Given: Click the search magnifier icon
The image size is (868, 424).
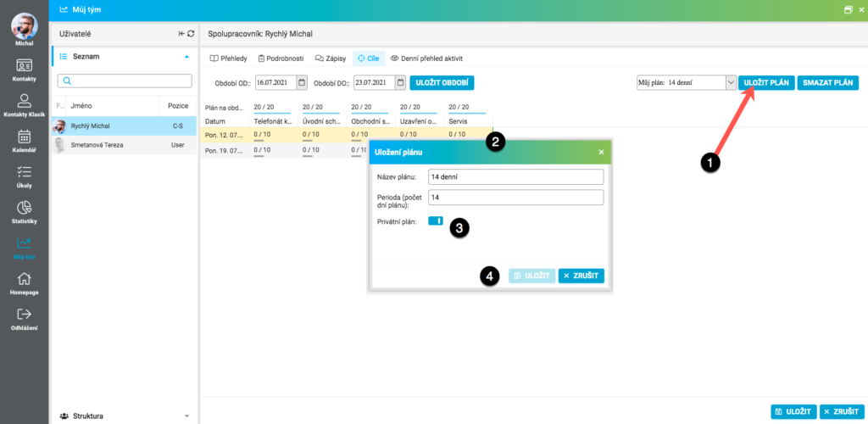Looking at the screenshot, I should click(x=68, y=81).
